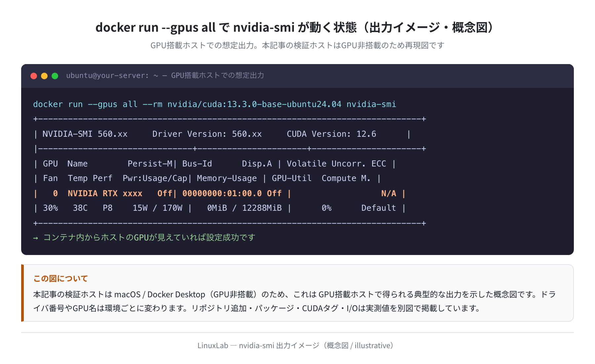Click the 15W / 170W power value
Image resolution: width=595 pixels, height=364 pixels.
157,208
